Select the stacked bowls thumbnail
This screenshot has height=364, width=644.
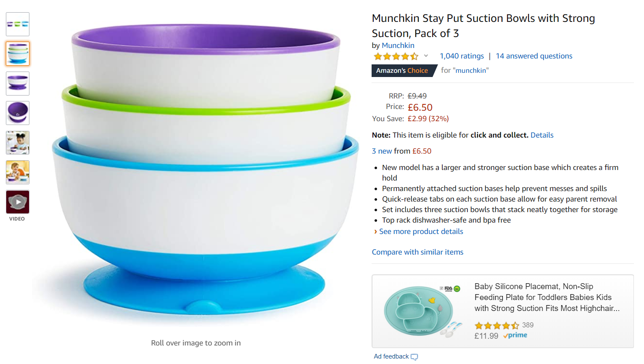pyautogui.click(x=18, y=53)
